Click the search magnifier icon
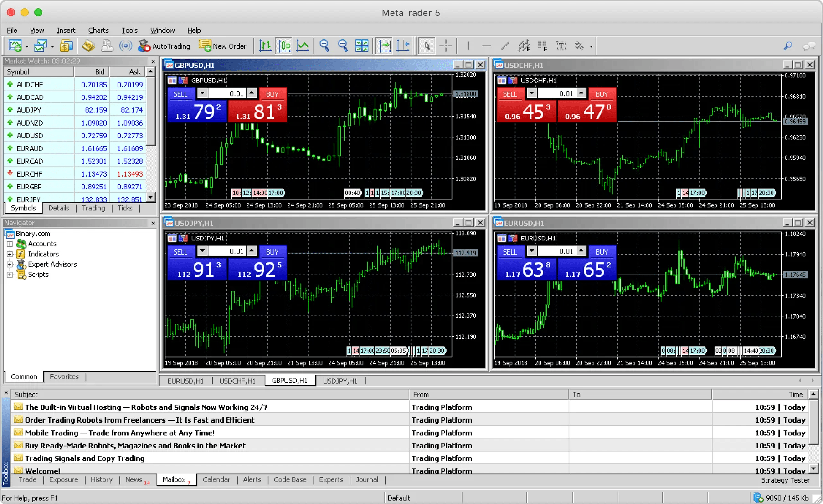 coord(788,46)
